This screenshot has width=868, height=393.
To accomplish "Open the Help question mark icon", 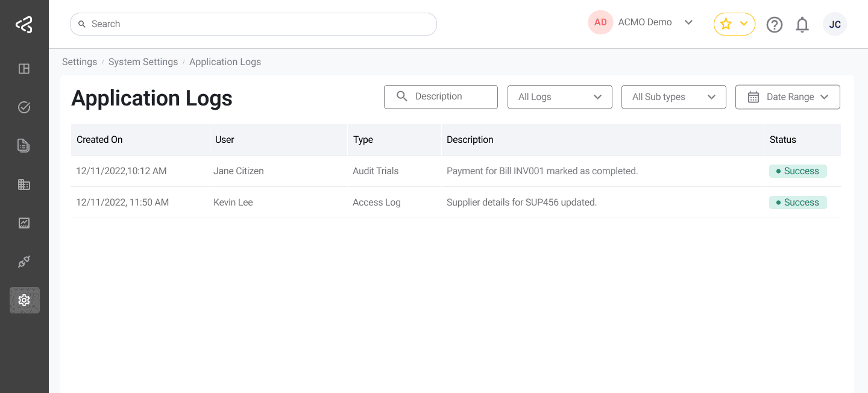I will (x=775, y=24).
